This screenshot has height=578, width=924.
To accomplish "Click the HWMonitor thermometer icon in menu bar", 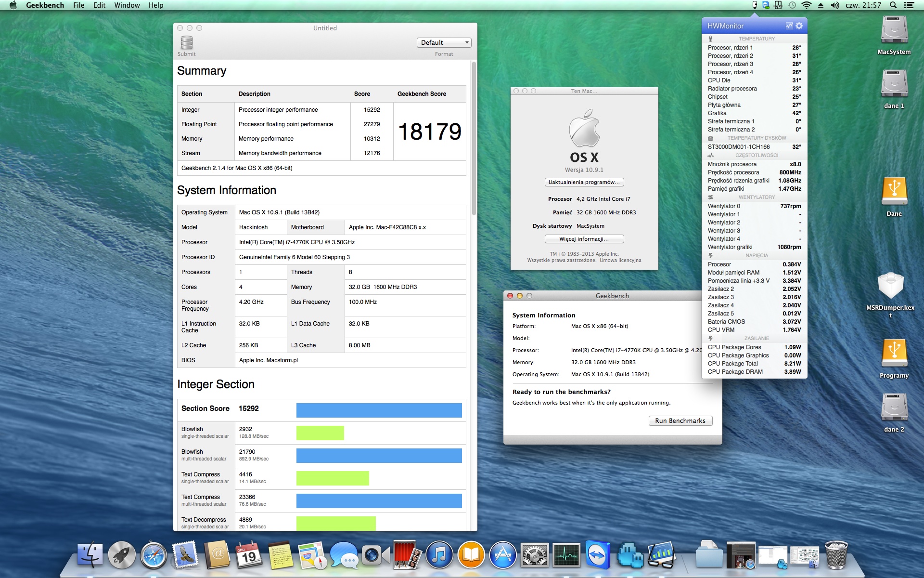I will (x=755, y=5).
